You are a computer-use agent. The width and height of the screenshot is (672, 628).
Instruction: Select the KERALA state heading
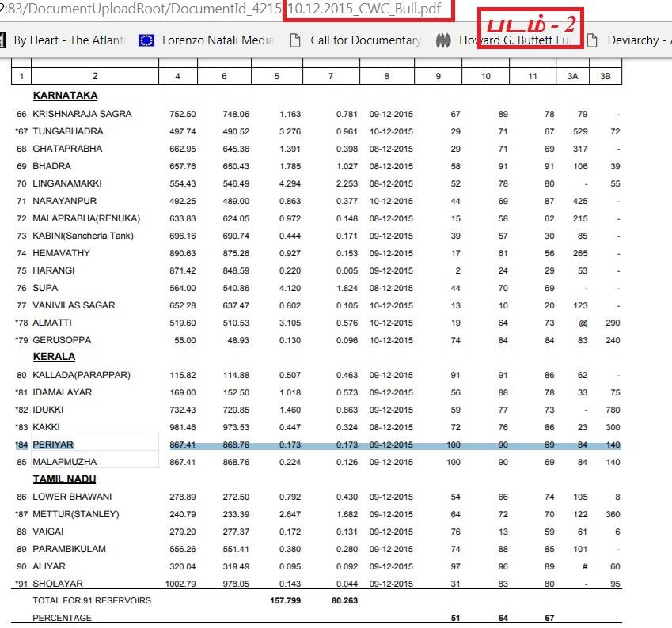[x=54, y=357]
